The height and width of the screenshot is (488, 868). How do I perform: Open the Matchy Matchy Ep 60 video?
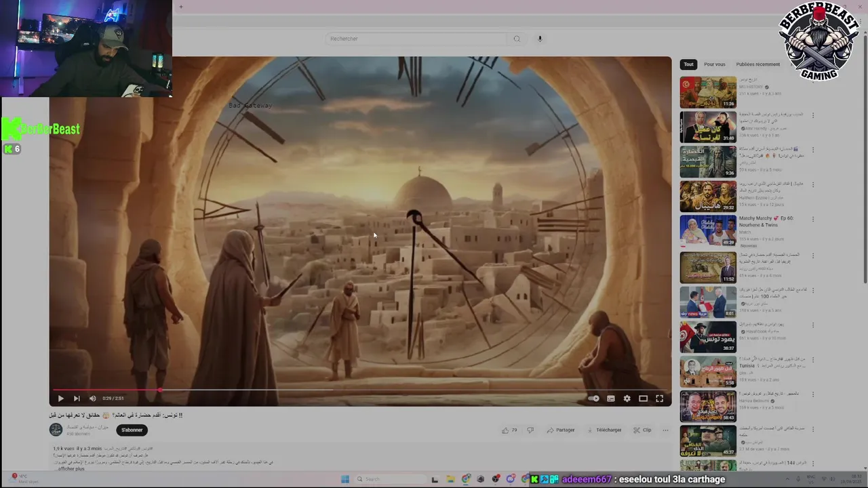(x=708, y=230)
